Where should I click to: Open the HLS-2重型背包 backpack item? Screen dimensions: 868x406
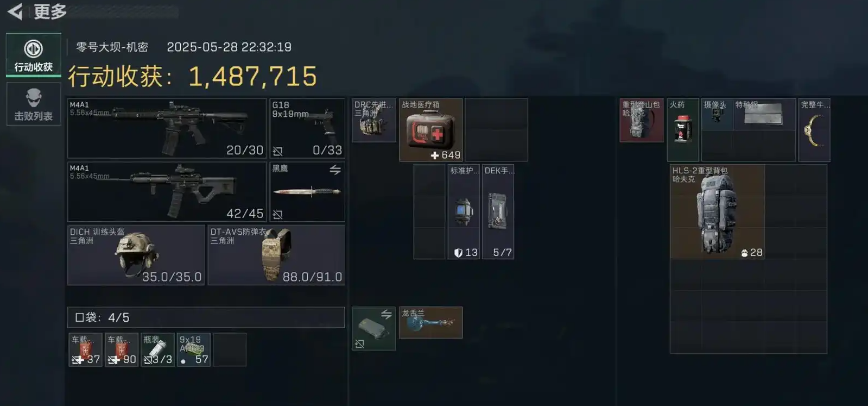[x=718, y=212]
